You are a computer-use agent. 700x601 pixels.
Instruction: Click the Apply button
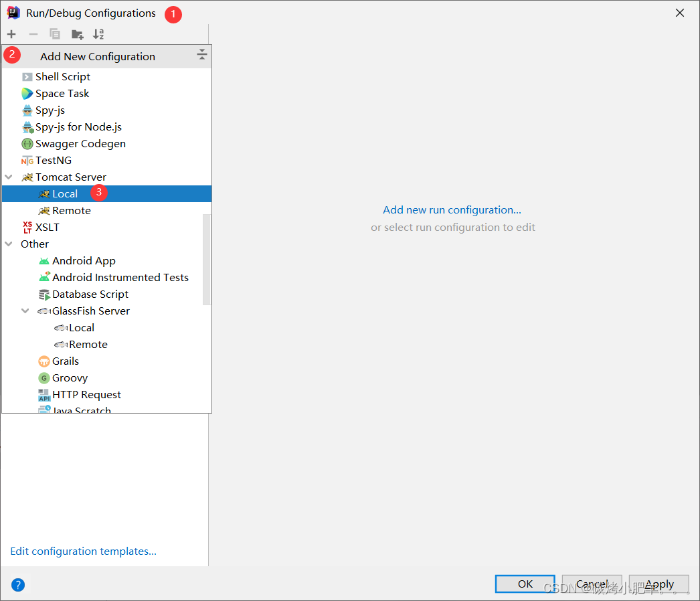659,584
